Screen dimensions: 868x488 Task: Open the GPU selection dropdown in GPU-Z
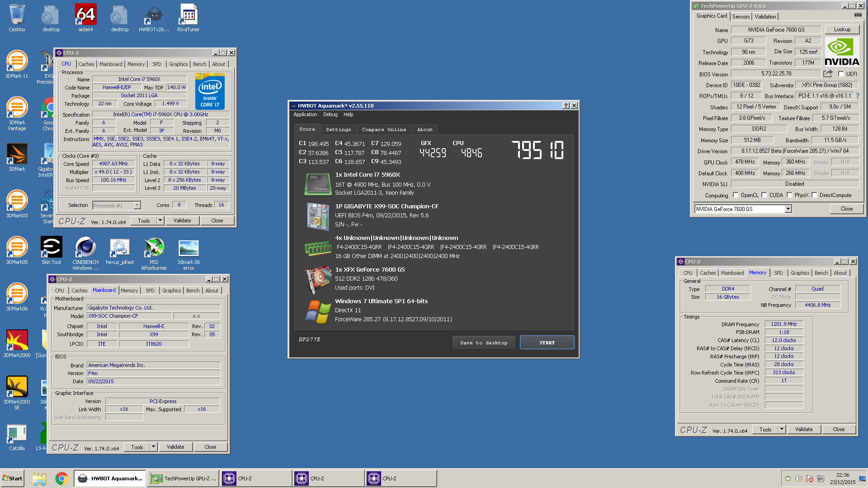point(788,209)
